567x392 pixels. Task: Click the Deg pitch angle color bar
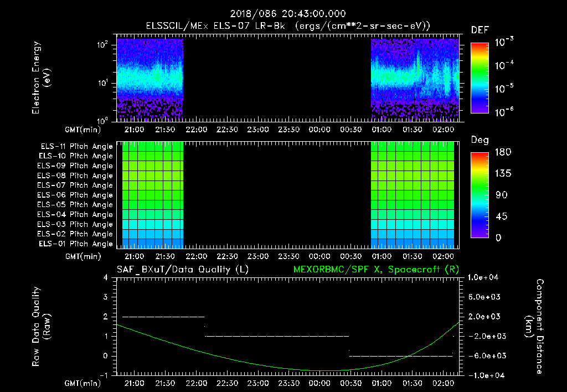tap(479, 195)
